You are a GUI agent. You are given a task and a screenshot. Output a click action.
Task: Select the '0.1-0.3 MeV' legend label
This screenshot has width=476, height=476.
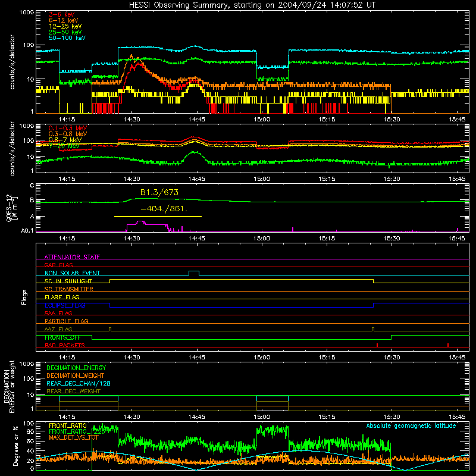click(x=68, y=128)
